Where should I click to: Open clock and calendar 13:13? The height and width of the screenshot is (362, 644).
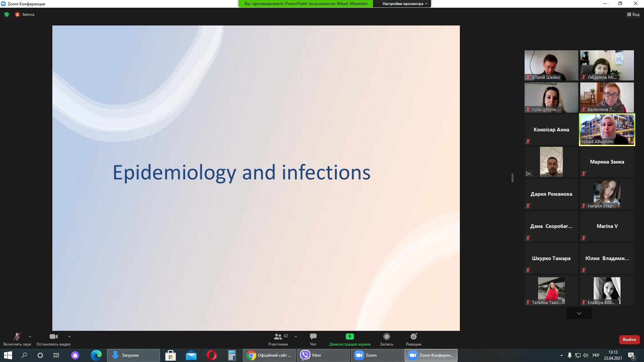[613, 355]
